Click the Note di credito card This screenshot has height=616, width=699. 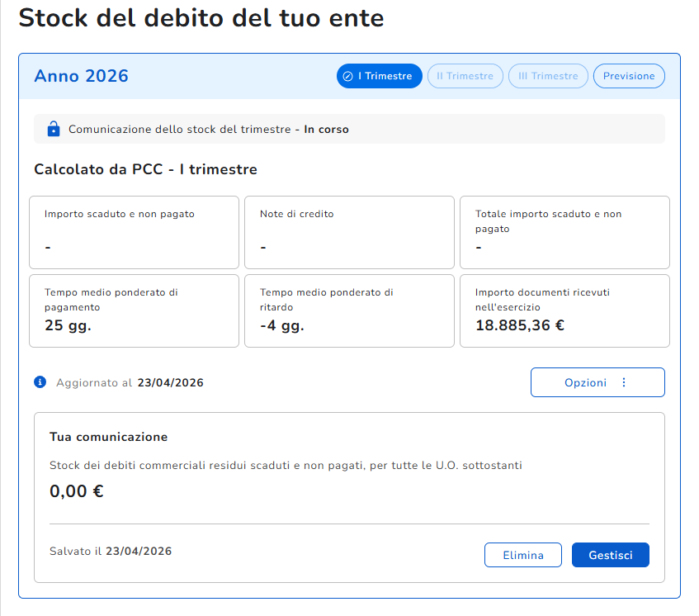350,232
